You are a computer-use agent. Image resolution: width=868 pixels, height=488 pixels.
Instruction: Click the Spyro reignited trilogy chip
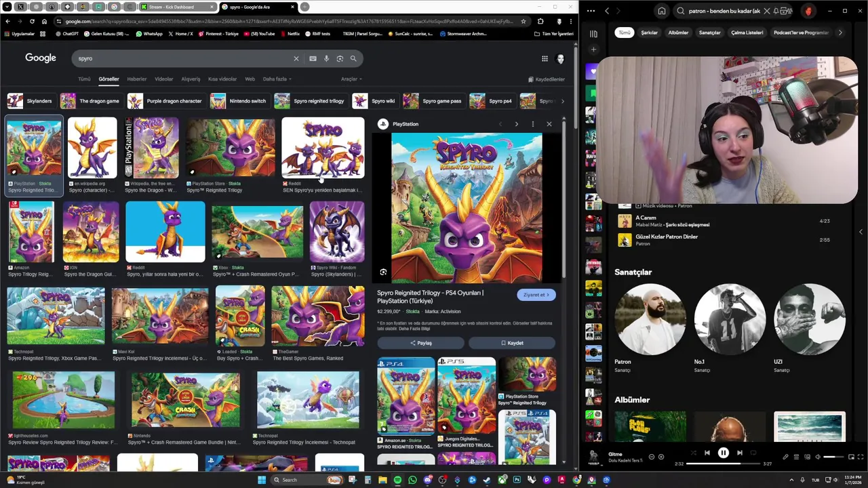click(310, 101)
